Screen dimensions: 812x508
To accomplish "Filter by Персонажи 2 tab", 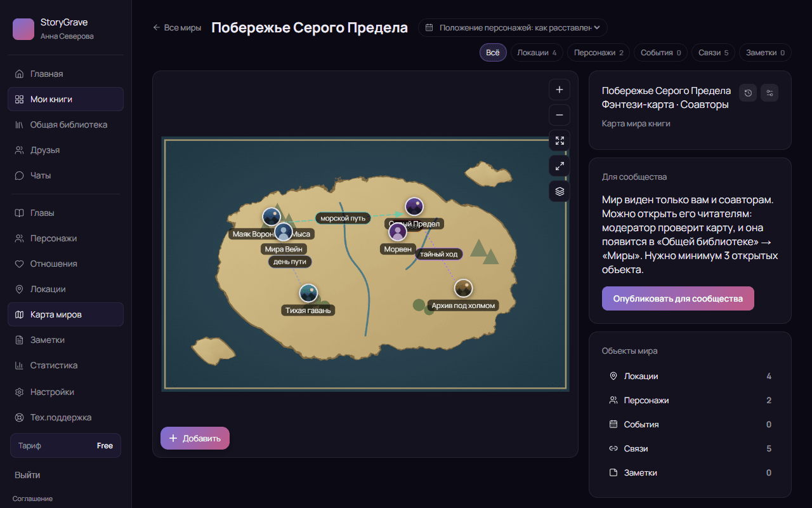I will coord(599,53).
